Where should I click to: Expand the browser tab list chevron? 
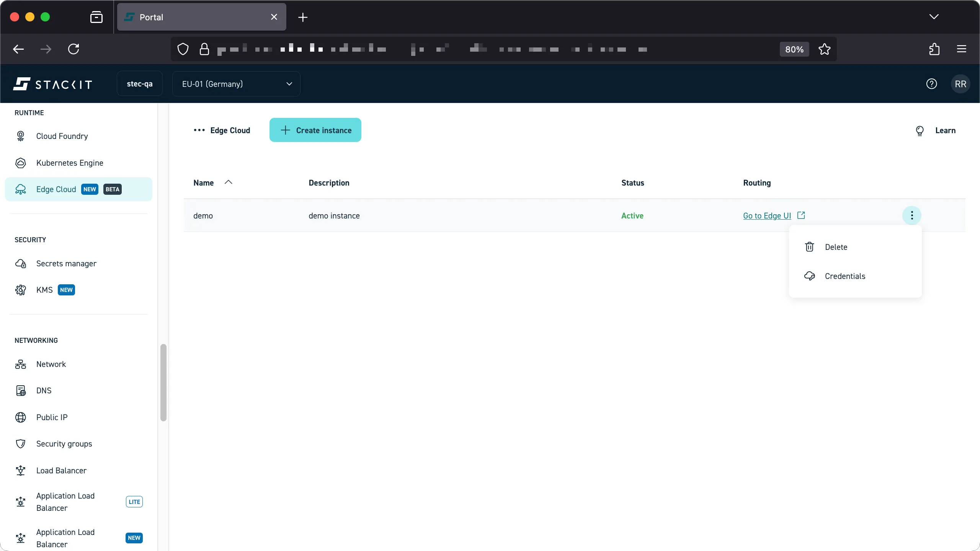[x=934, y=17]
